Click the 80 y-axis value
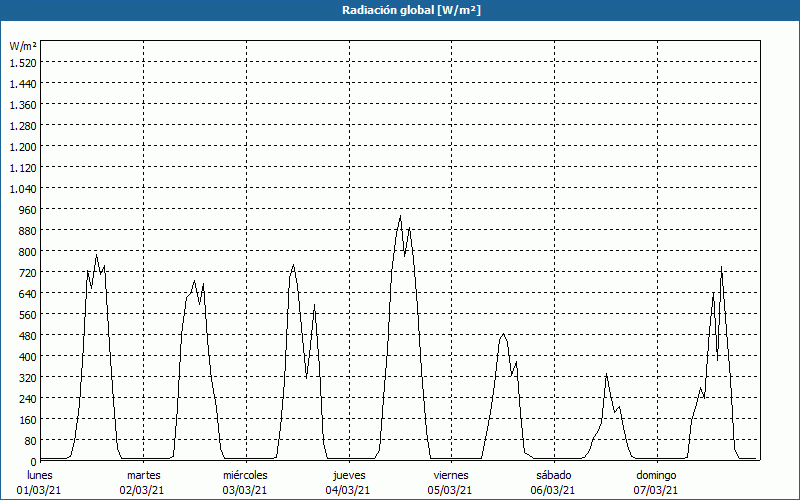800x500 pixels. (31, 441)
